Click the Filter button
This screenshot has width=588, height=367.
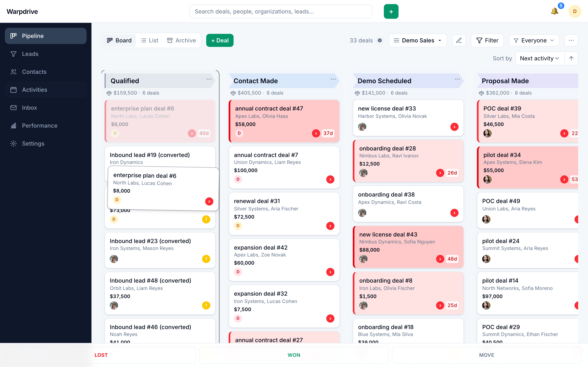pos(487,40)
